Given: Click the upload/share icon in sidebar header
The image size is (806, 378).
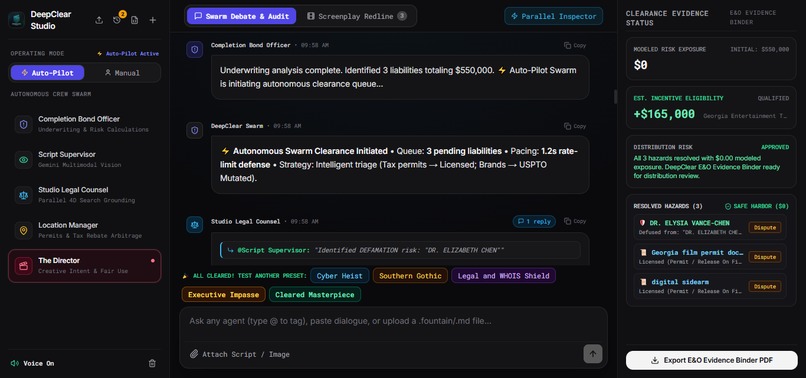Looking at the screenshot, I should click(x=99, y=20).
